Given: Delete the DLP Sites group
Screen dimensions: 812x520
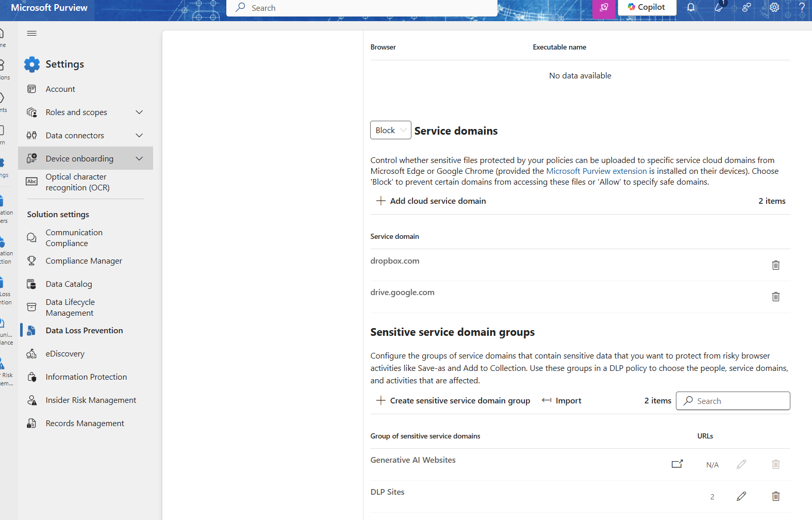Looking at the screenshot, I should click(775, 496).
